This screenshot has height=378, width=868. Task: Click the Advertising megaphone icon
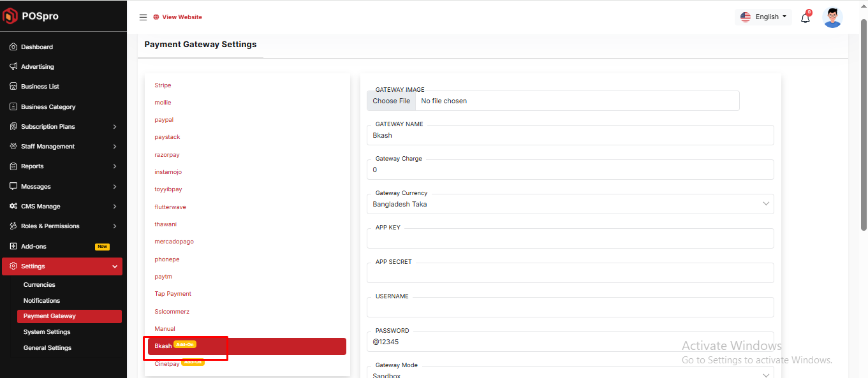pos(13,67)
